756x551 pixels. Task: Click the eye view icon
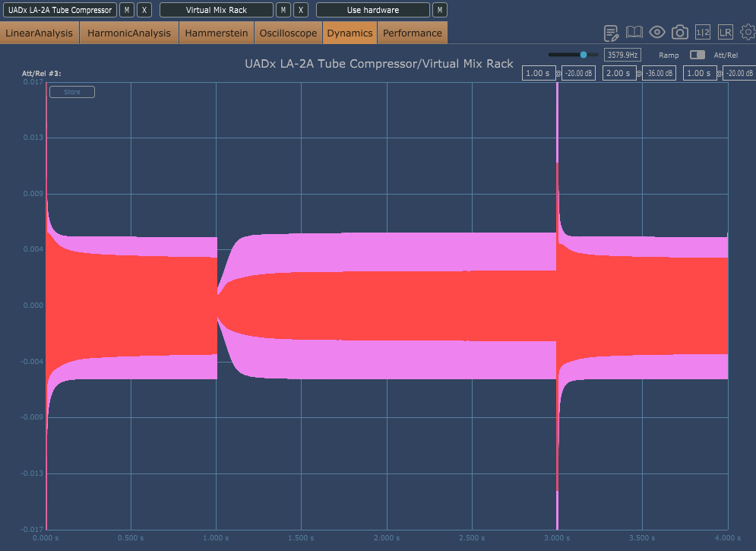coord(657,32)
